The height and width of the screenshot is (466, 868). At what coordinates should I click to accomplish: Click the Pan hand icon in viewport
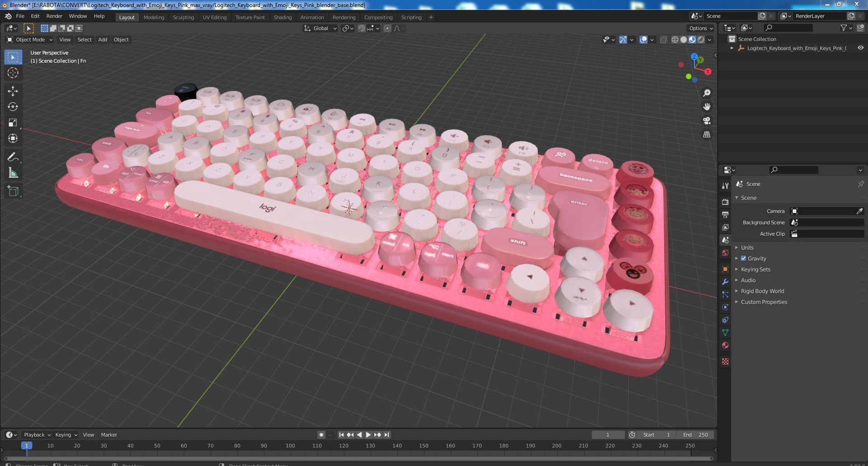coord(707,107)
